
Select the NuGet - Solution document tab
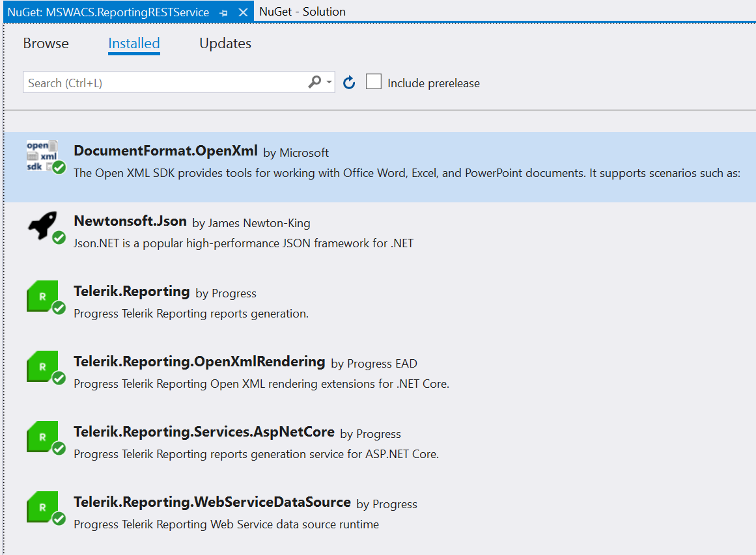coord(302,11)
